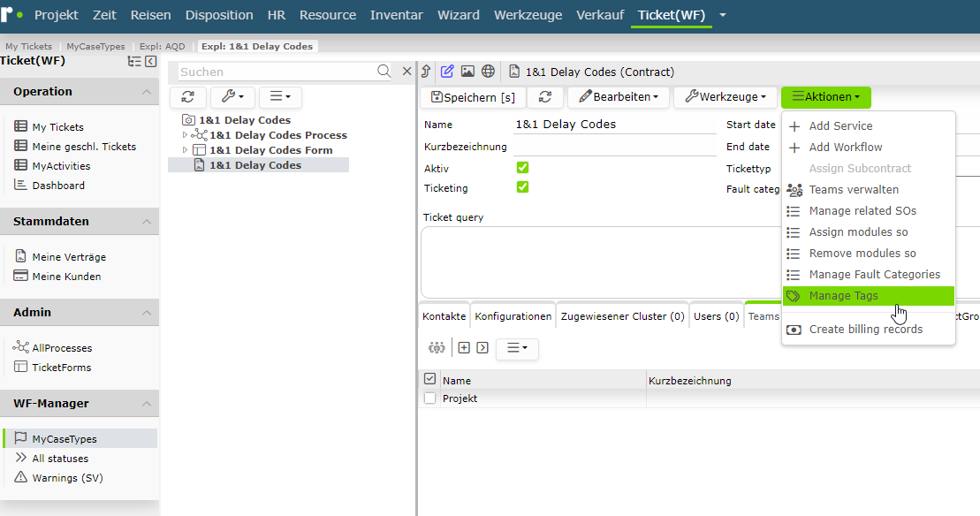The height and width of the screenshot is (516, 980).
Task: Open the hamburger menu dropdown in tree panel
Action: tap(280, 97)
